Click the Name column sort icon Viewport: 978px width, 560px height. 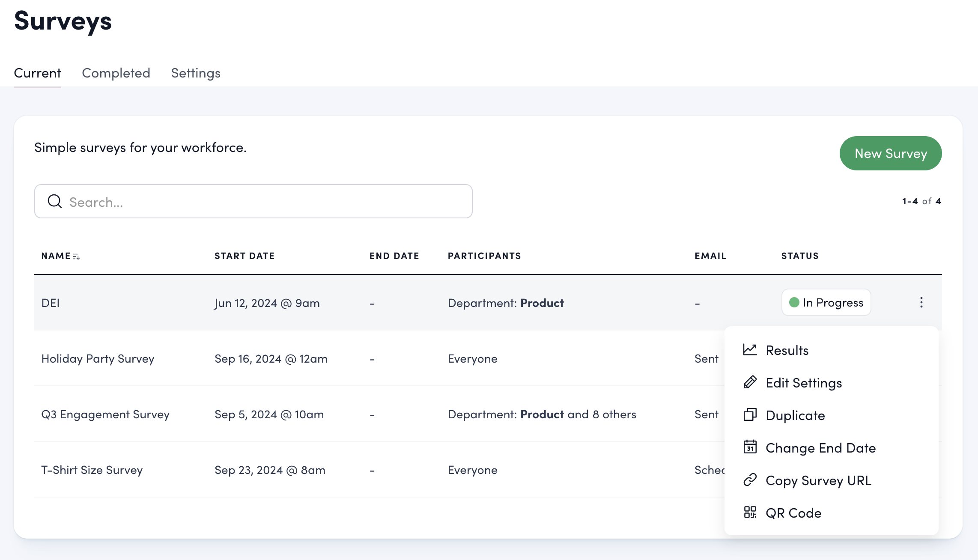[x=76, y=256]
